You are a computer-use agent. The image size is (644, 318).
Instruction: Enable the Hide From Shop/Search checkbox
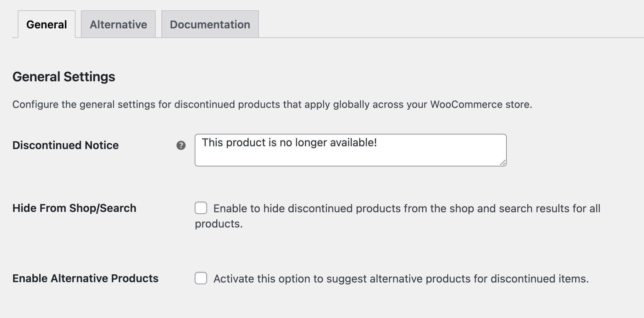(201, 208)
